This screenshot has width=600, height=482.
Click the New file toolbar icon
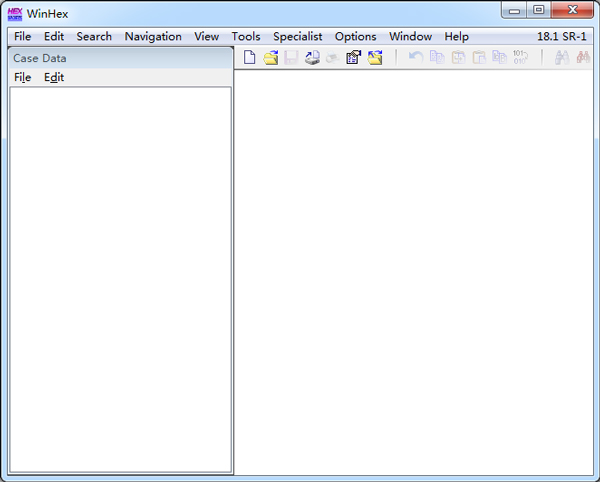249,57
